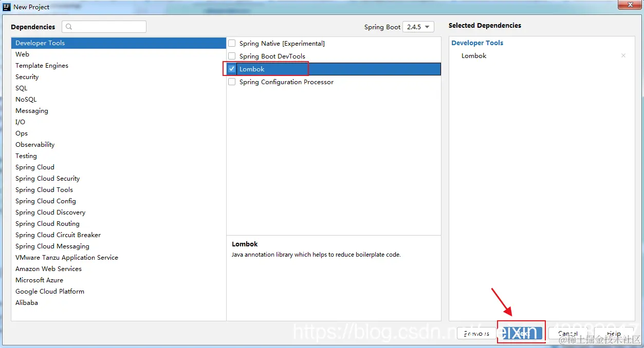
Task: Click the search icon in the dependencies field
Action: (69, 27)
